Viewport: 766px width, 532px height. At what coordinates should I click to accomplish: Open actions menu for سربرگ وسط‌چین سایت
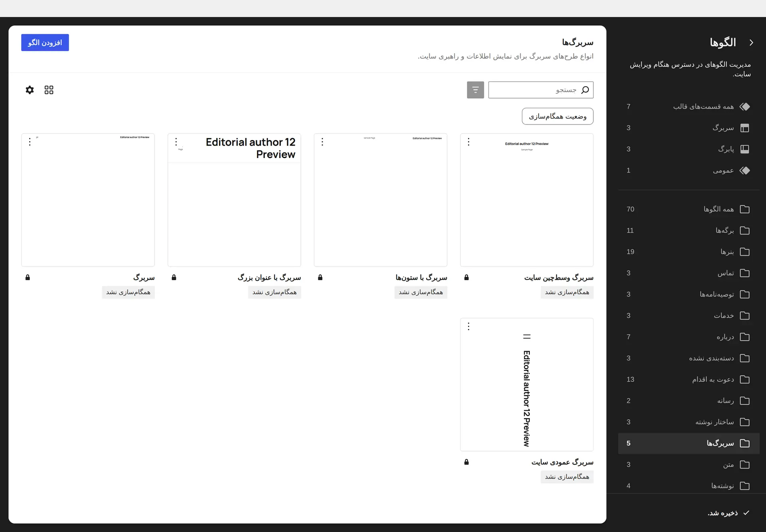pyautogui.click(x=469, y=142)
